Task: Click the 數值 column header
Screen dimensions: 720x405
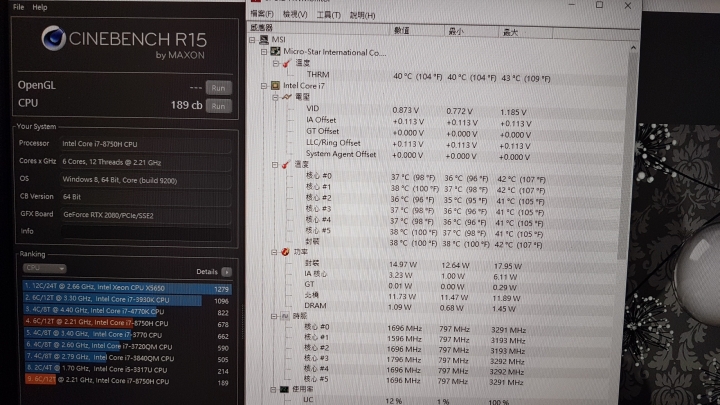Action: click(402, 30)
